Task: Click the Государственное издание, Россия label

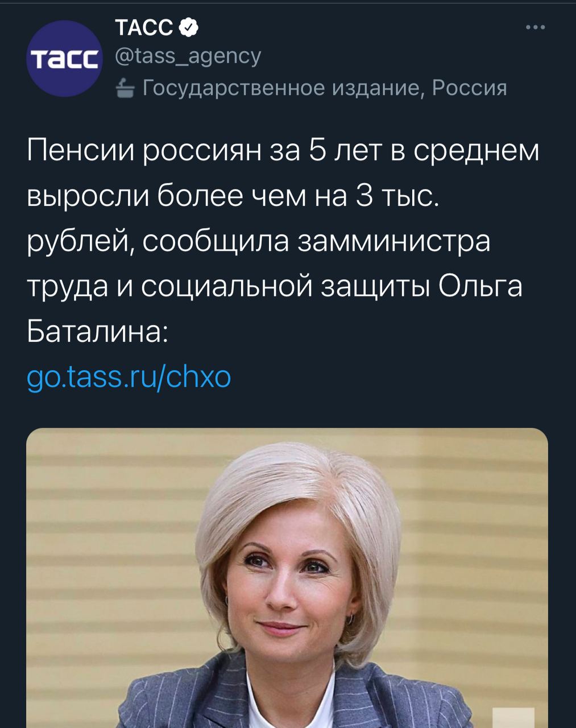Action: pos(324,88)
